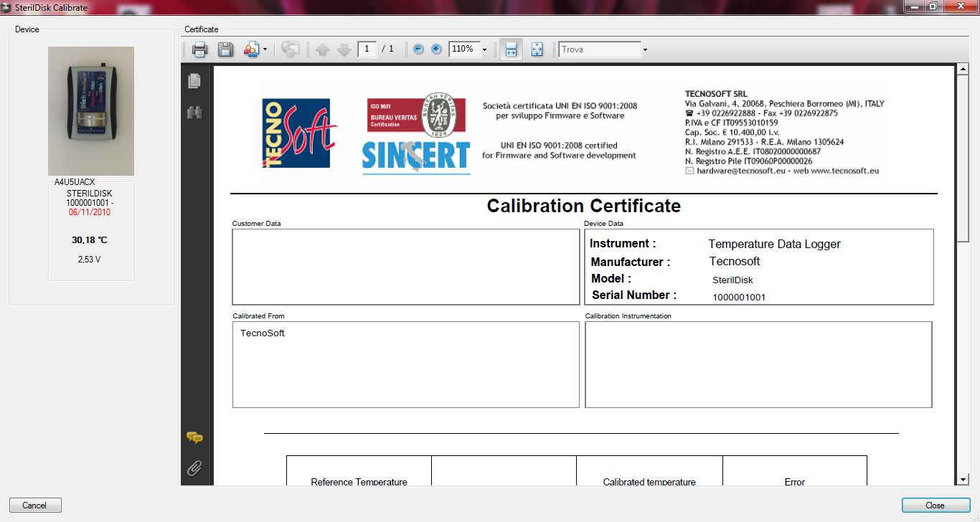Click the Close button
This screenshot has width=980, height=522.
point(936,506)
